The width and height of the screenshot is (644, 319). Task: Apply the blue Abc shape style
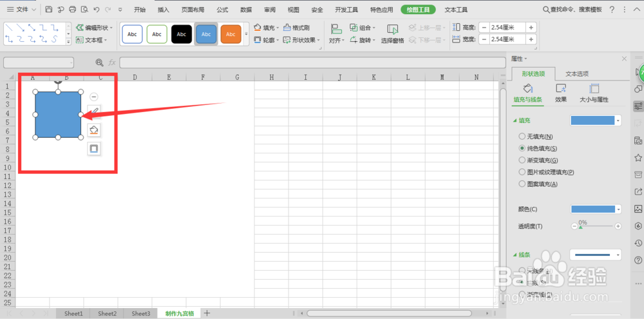pos(206,34)
